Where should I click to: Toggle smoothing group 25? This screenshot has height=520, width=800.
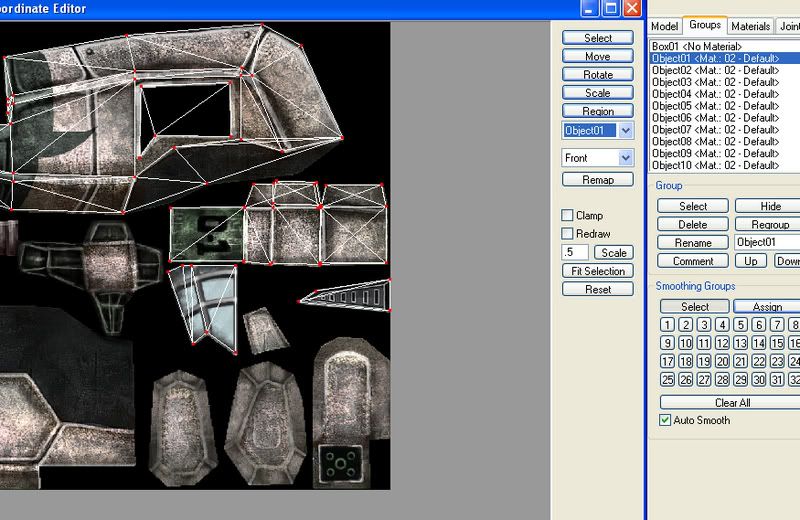pos(667,380)
